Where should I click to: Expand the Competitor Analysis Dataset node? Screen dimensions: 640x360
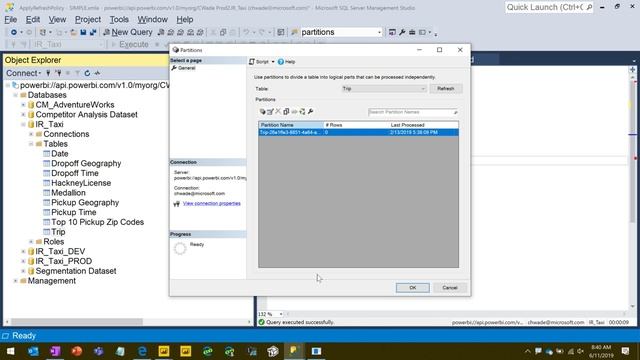pos(23,115)
